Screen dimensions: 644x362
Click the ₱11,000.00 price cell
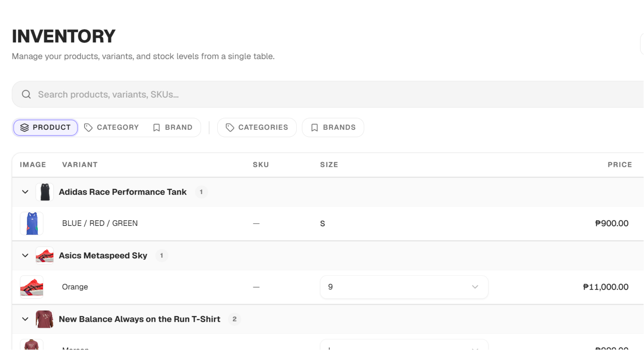[606, 287]
